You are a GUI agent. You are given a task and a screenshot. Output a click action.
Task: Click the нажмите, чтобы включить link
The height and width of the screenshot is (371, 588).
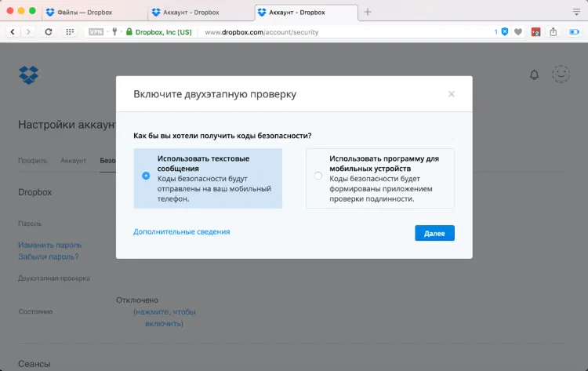[x=165, y=318]
